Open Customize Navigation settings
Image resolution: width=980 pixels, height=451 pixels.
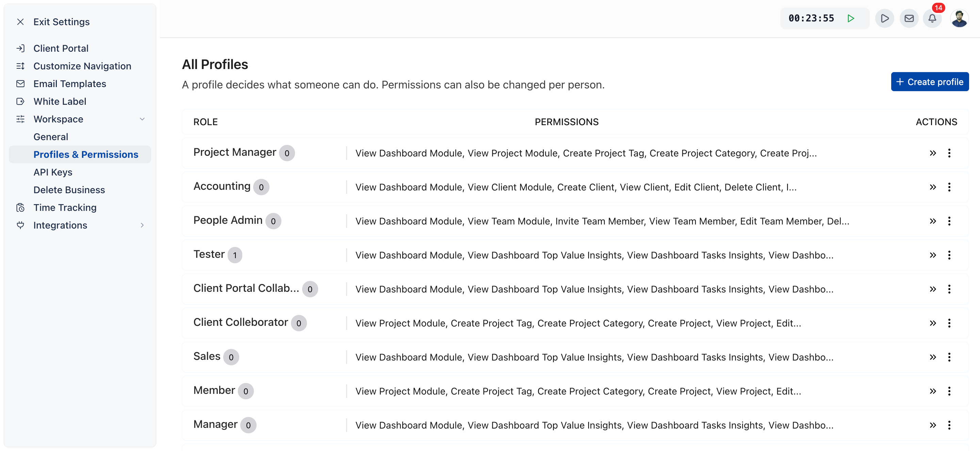tap(82, 66)
